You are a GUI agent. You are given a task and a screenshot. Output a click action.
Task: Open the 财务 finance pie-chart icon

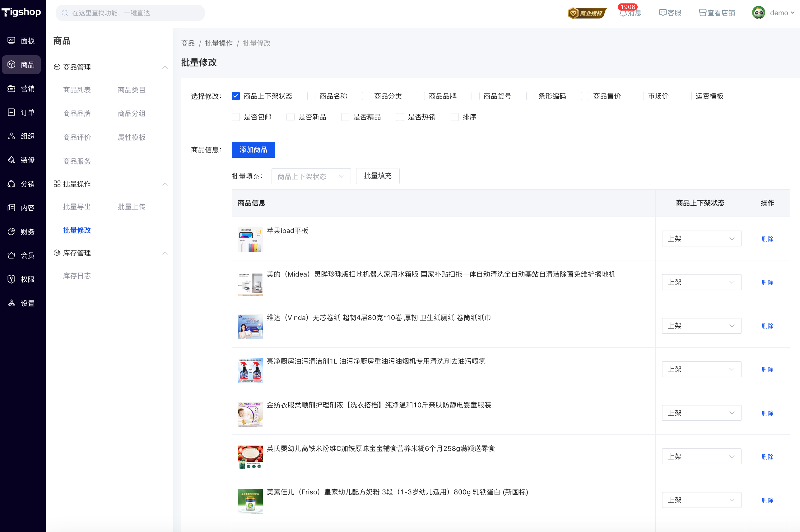12,232
